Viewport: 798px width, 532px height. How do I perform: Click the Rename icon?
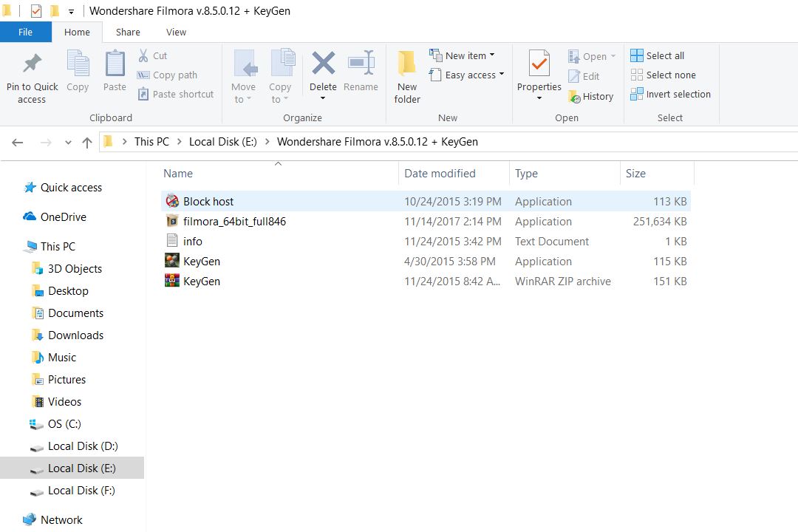[361, 63]
